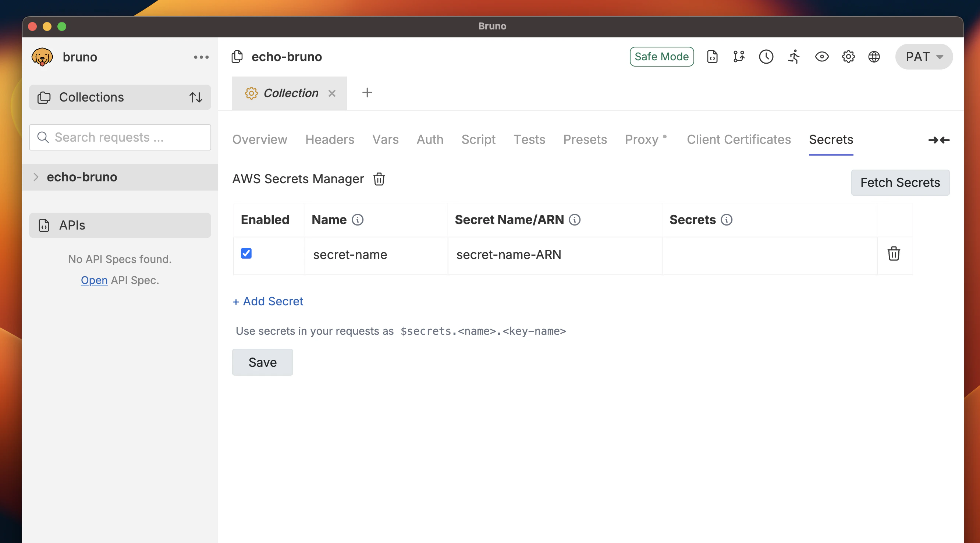Click the bruno dog workspace logo
The width and height of the screenshot is (980, 543).
pyautogui.click(x=42, y=56)
